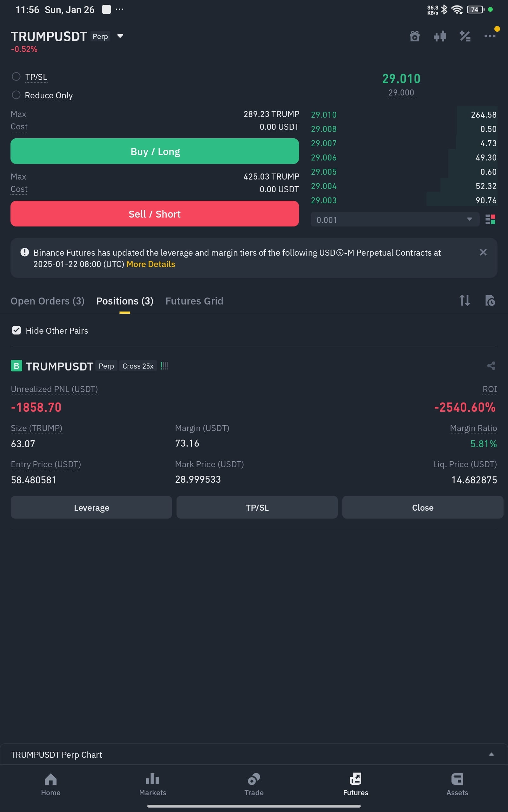Dismiss the Binance Futures leverage notice
The height and width of the screenshot is (812, 508).
point(483,252)
